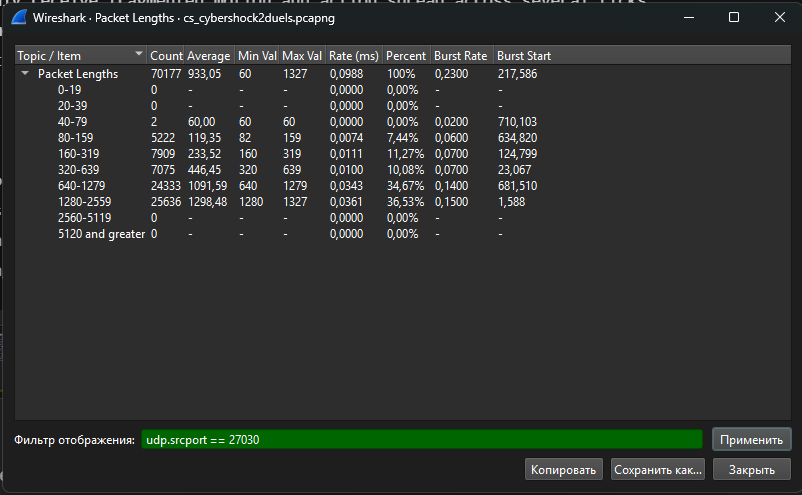Image resolution: width=802 pixels, height=495 pixels.
Task: Sort by the Percent column header
Action: click(x=405, y=56)
